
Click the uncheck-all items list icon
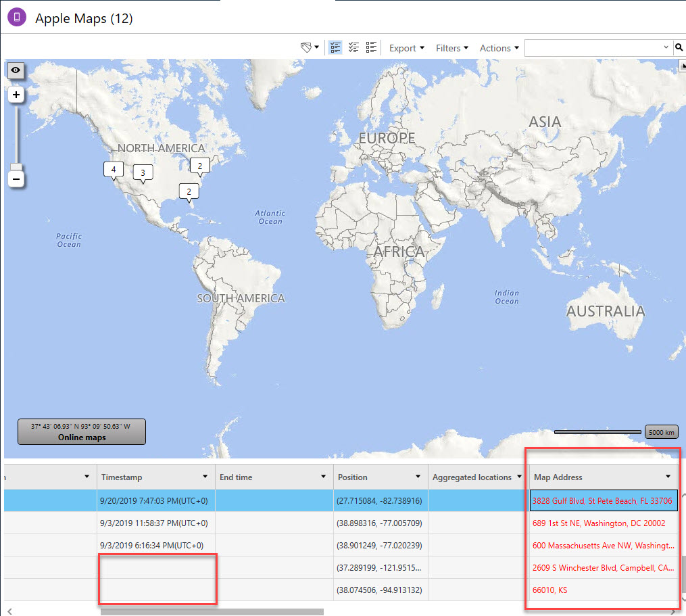371,47
